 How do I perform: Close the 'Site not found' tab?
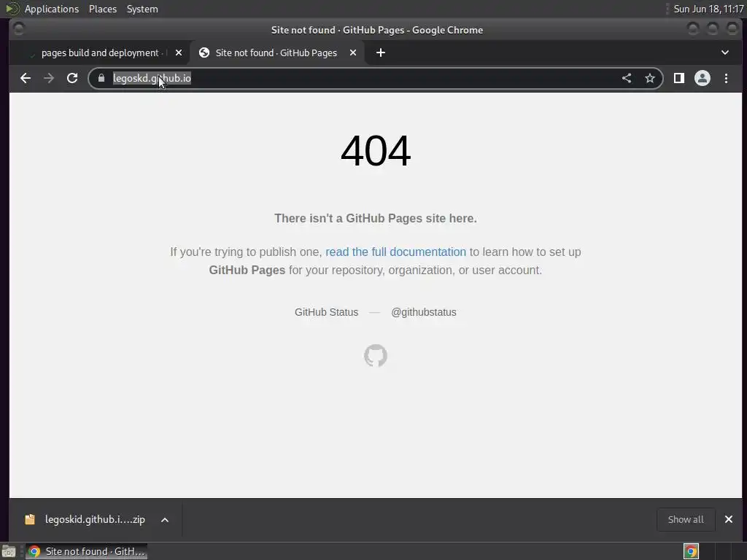click(x=353, y=52)
